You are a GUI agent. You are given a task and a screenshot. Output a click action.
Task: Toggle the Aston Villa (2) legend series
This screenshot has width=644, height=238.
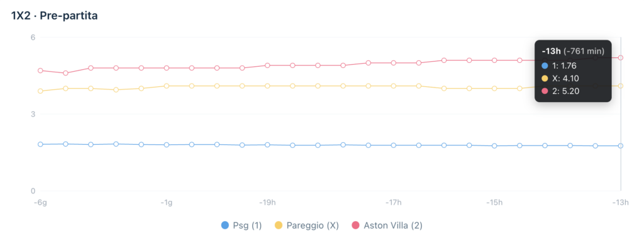387,225
